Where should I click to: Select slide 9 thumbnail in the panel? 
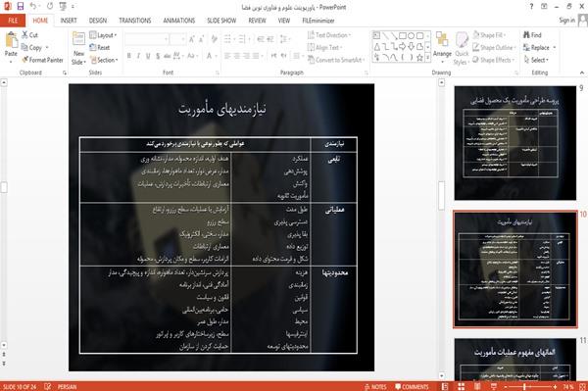tap(514, 143)
